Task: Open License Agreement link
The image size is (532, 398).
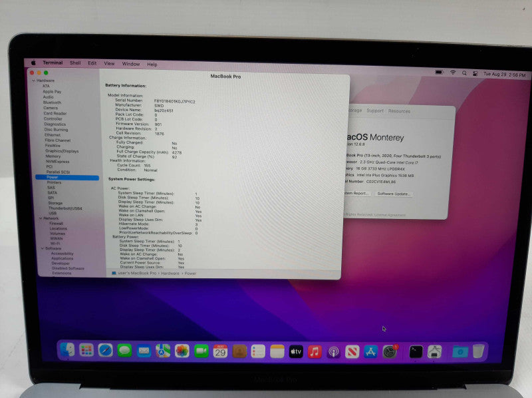Action: point(390,215)
